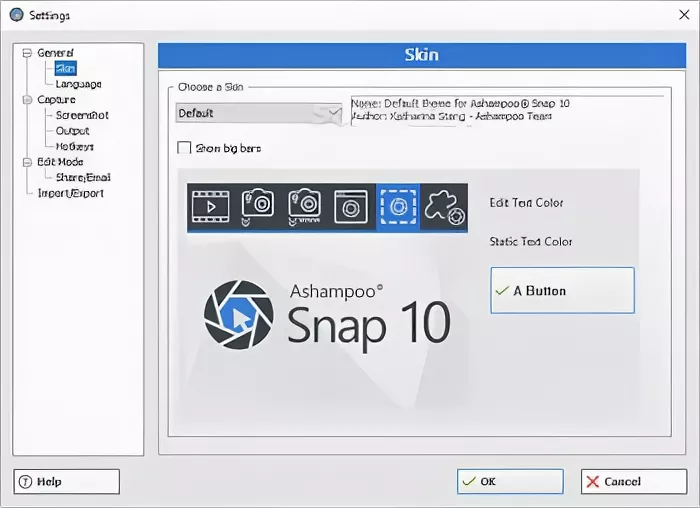Go to Import/Export settings

click(70, 193)
